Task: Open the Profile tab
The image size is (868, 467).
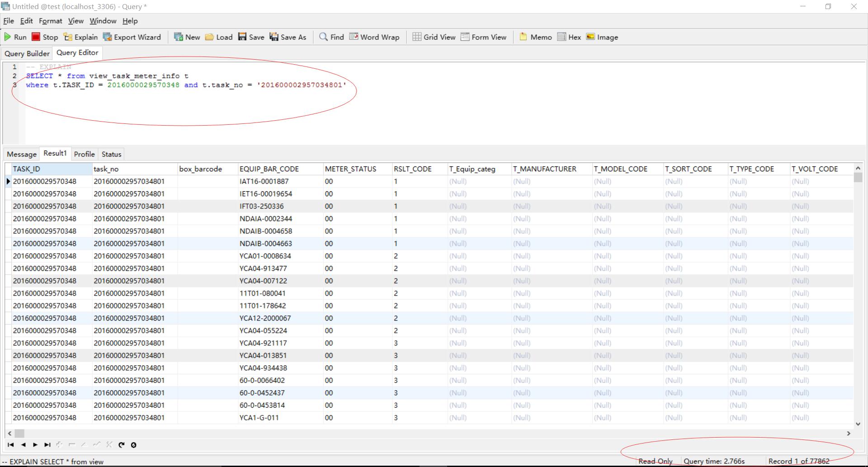Action: 84,154
